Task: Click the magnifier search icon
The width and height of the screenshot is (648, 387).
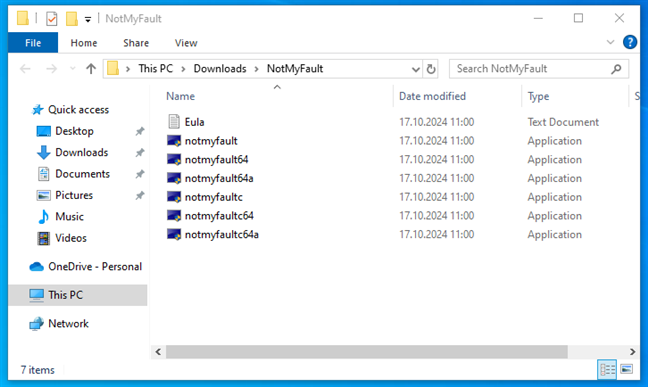Action: (x=616, y=69)
